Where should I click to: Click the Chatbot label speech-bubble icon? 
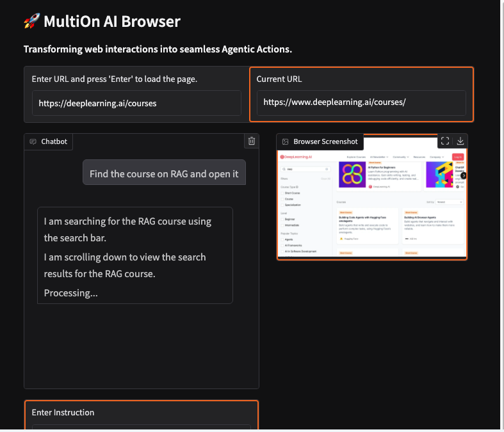pos(33,141)
